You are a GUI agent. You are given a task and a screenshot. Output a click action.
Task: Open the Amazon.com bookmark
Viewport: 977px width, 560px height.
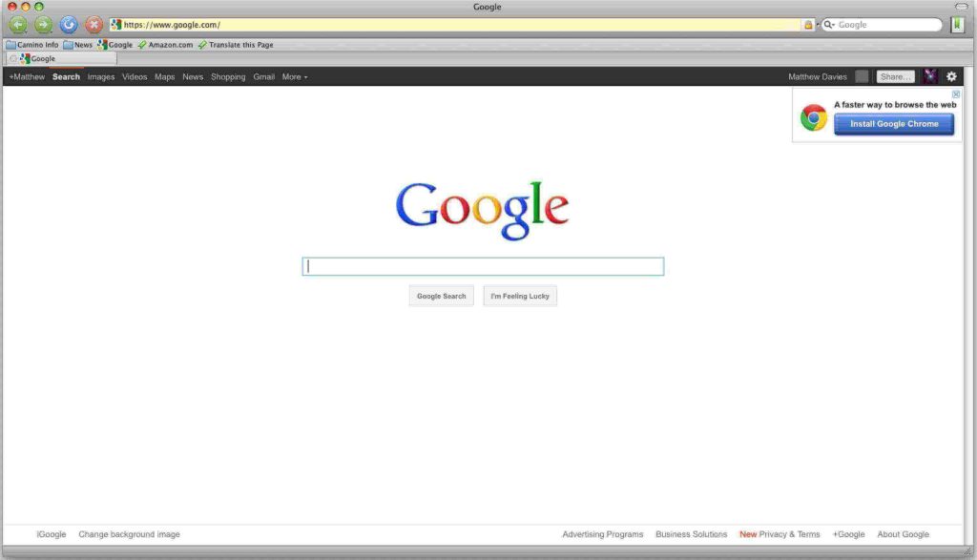(x=166, y=45)
